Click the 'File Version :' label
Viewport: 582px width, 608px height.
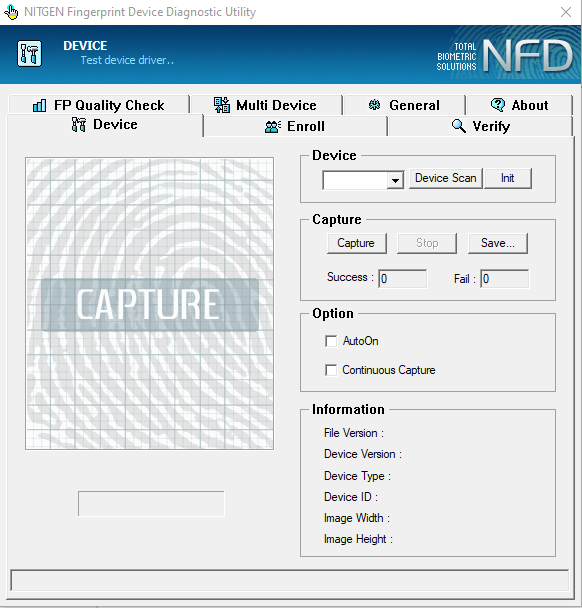(x=354, y=433)
